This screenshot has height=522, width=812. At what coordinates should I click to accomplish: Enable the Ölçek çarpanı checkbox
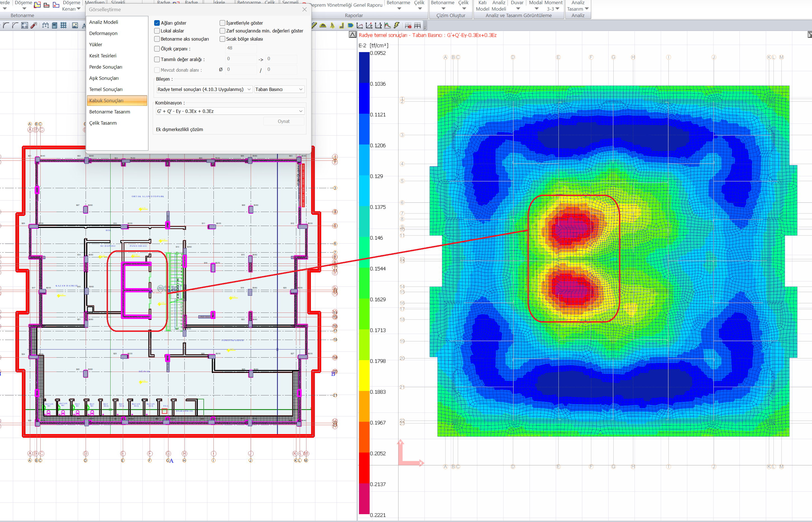tap(157, 49)
